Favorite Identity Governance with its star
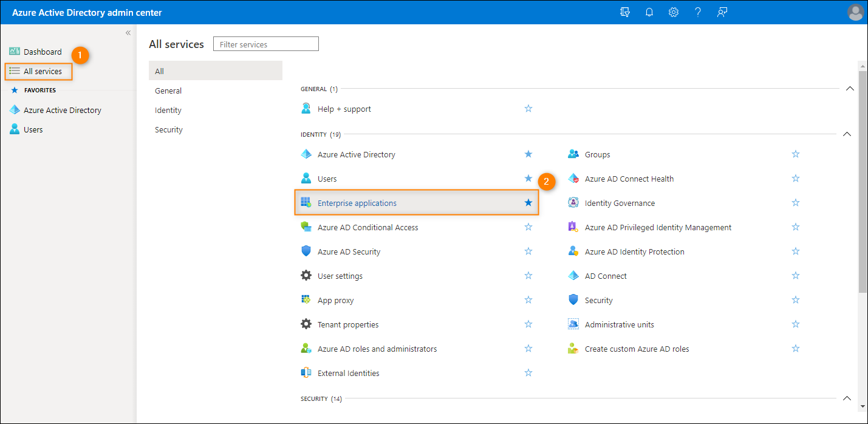868x424 pixels. click(x=796, y=203)
